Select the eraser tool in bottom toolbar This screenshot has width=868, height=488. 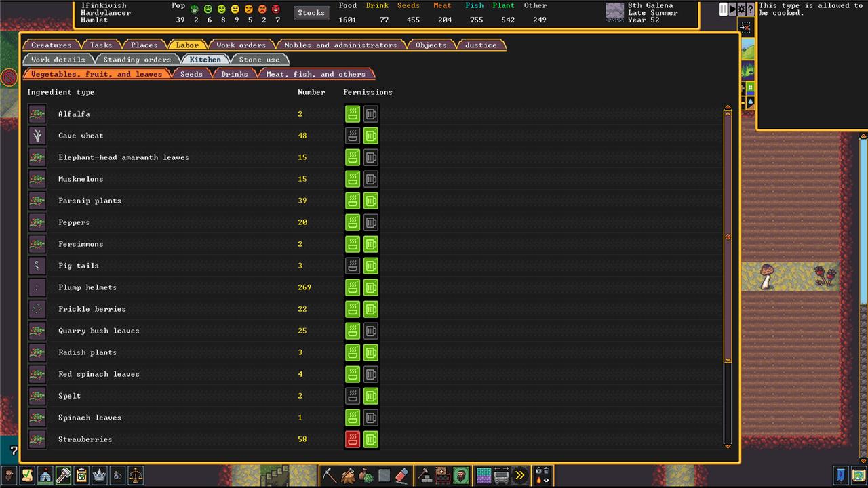point(402,475)
